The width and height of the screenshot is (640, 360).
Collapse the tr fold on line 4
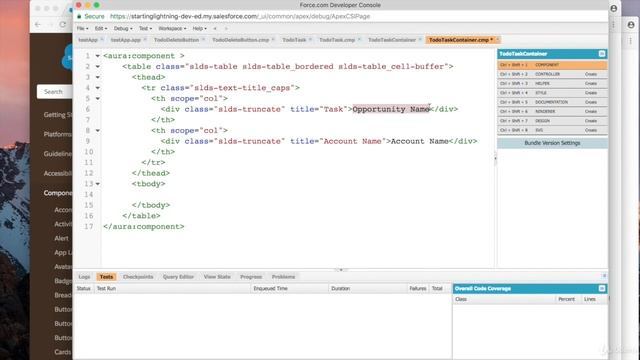click(98, 88)
